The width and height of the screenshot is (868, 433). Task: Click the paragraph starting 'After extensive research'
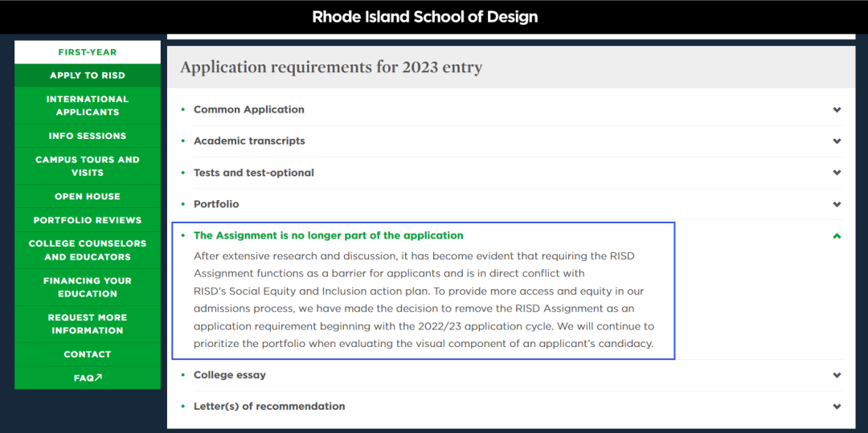tap(424, 300)
